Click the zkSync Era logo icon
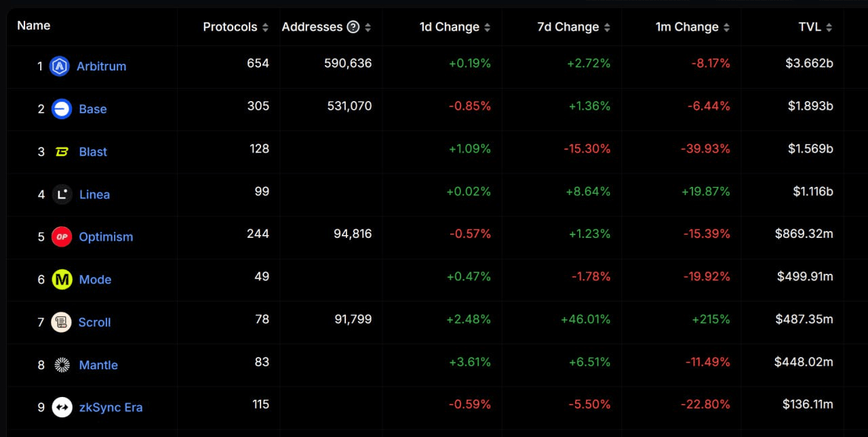Image resolution: width=868 pixels, height=437 pixels. point(62,407)
